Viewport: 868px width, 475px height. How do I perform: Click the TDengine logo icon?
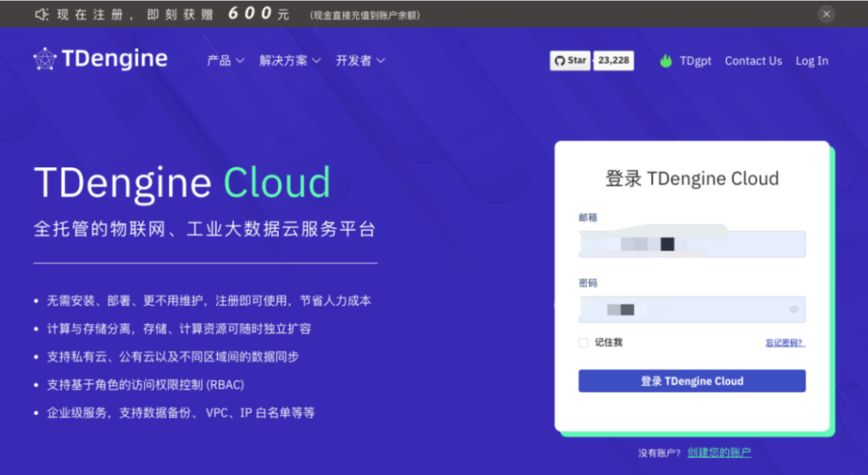coord(45,59)
